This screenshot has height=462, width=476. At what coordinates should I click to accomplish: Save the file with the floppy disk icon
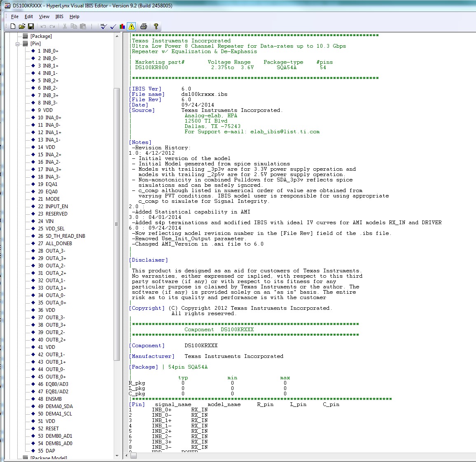coord(31,26)
